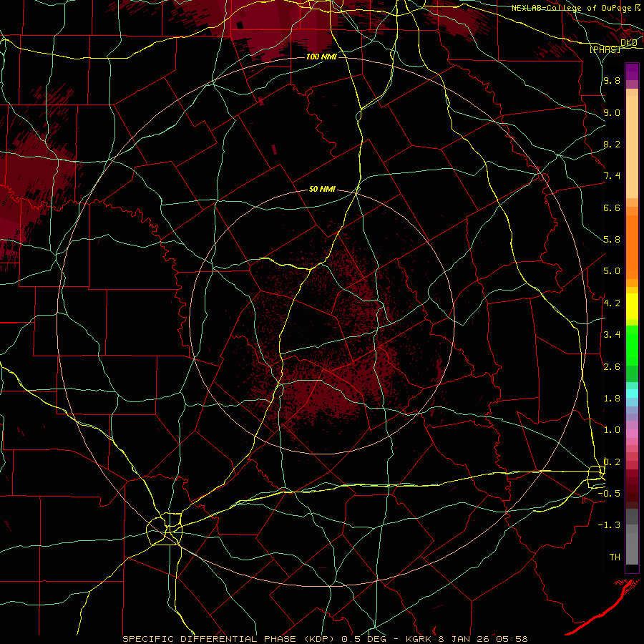Click the 1.0 value on color scale
The image size is (644, 644).
612,430
